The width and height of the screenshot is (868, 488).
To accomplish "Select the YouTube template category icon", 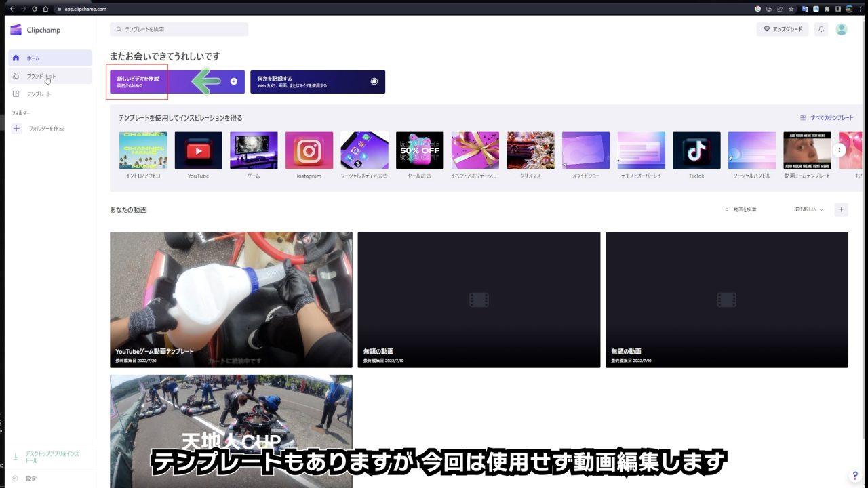I will [198, 150].
